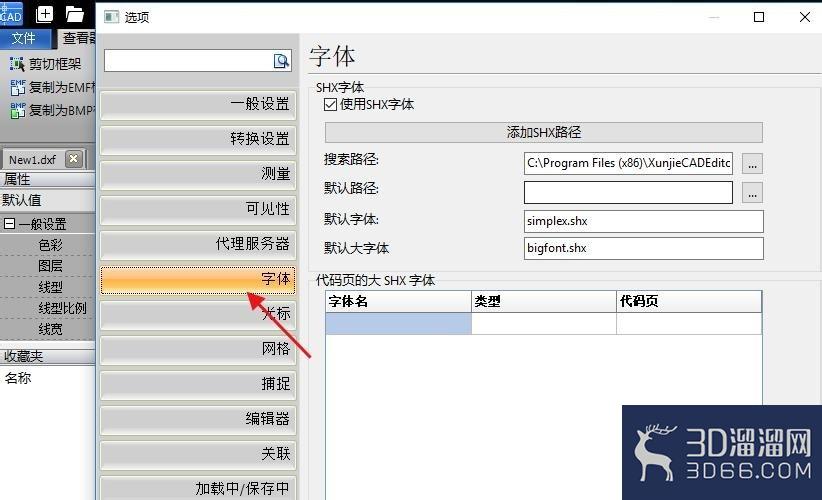This screenshot has height=500, width=822.
Task: Open the 文件 menu tab
Action: pos(24,38)
